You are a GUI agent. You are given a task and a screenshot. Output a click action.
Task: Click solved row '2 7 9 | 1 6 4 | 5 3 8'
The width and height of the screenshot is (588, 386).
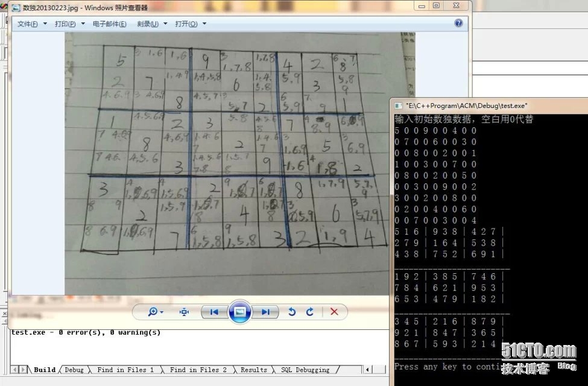pyautogui.click(x=449, y=243)
